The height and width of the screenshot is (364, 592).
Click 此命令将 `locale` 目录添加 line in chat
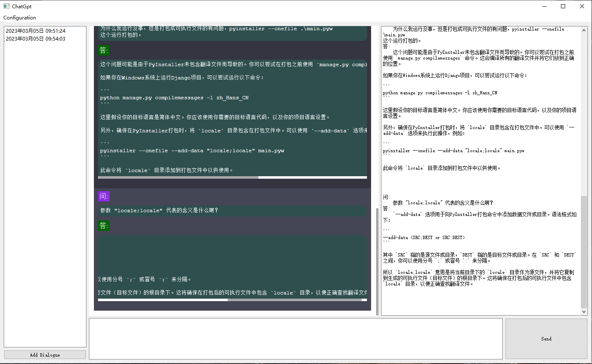[x=166, y=170]
